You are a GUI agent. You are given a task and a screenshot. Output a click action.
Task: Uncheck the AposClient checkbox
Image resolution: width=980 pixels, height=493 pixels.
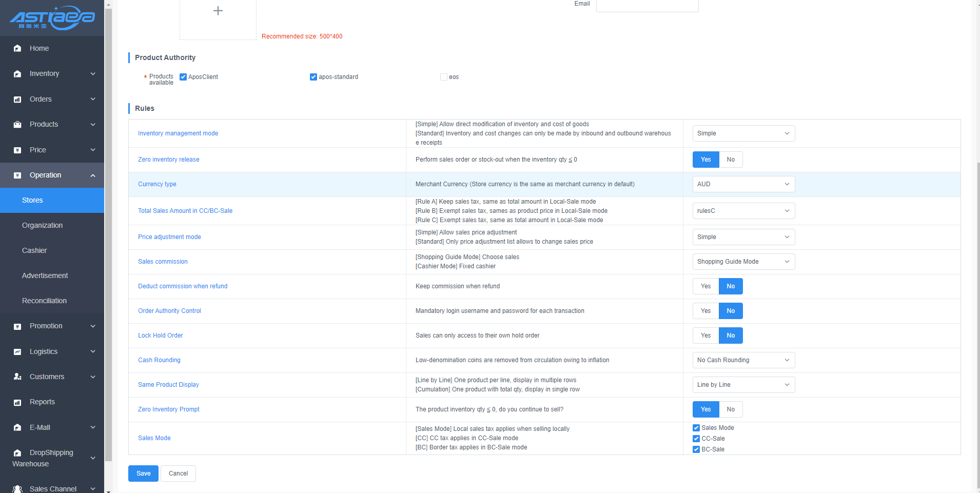click(x=183, y=77)
